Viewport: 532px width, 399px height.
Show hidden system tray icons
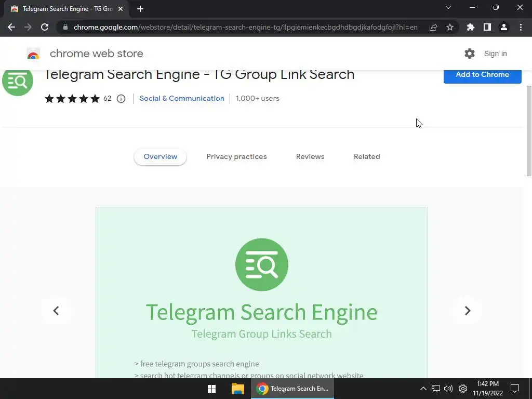point(423,389)
